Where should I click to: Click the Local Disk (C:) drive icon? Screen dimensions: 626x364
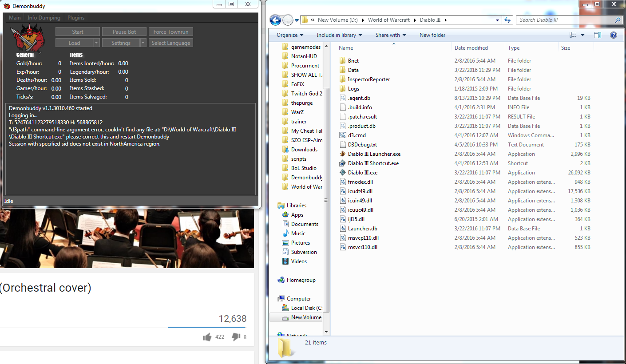click(x=285, y=308)
